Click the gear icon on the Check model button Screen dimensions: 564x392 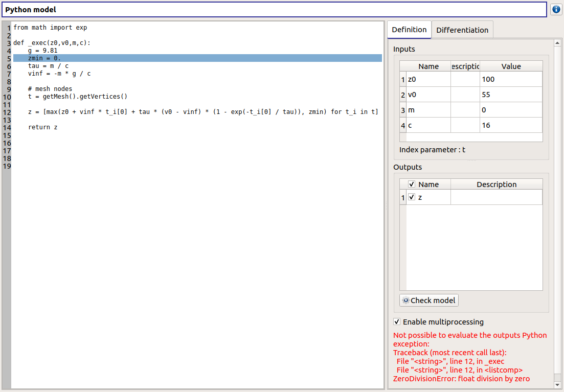point(405,300)
